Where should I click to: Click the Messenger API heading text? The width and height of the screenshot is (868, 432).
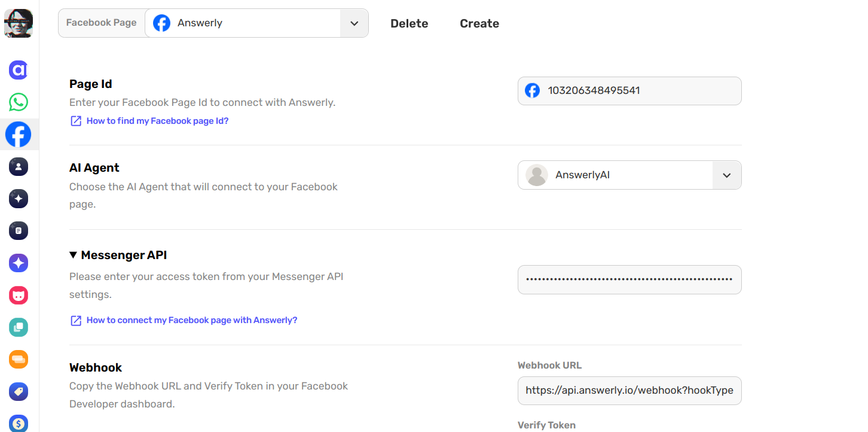pos(124,255)
